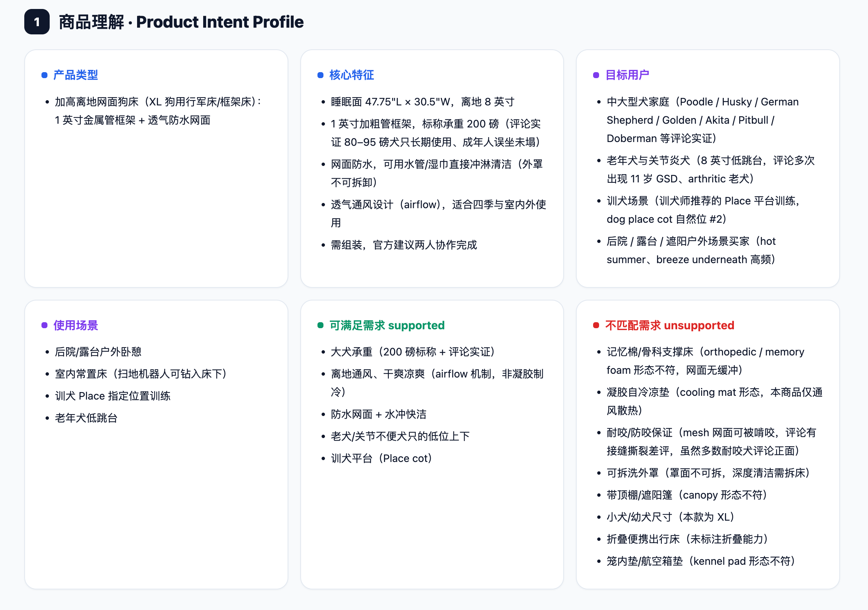The height and width of the screenshot is (610, 868).
Task: Click the 网面防水 cleaning bullet
Action: (x=437, y=173)
